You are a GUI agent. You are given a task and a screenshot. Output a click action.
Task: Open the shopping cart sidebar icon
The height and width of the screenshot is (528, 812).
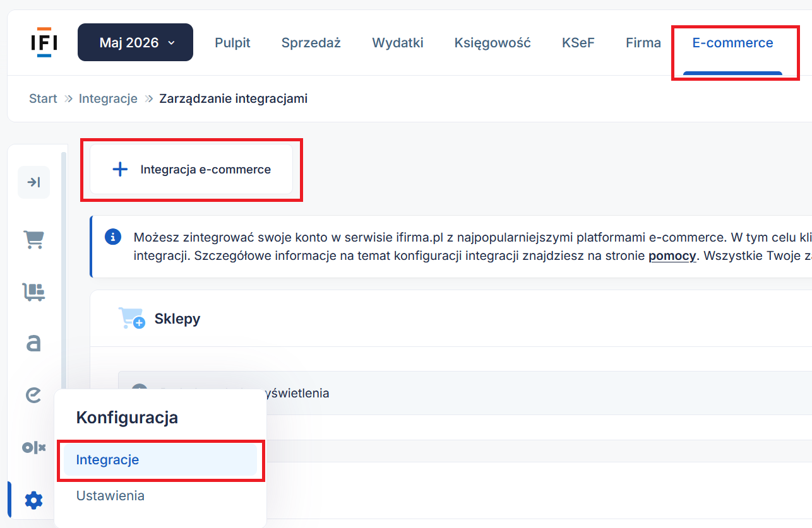[x=33, y=239]
